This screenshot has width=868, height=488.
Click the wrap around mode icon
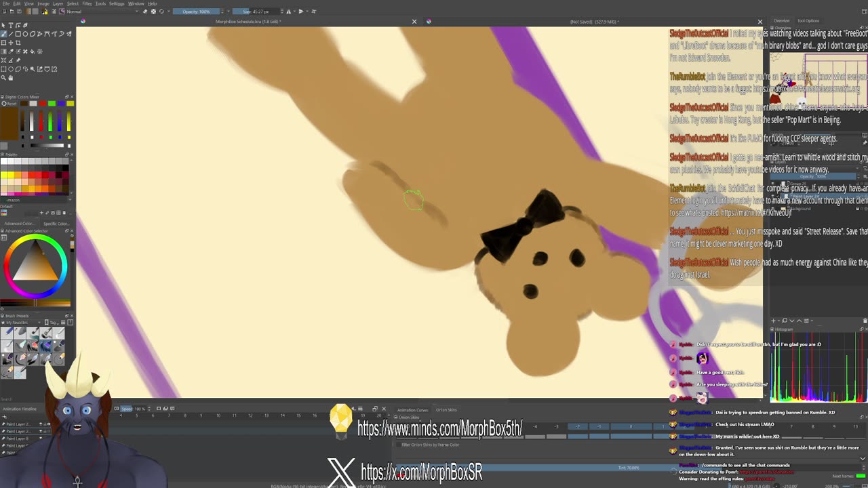[314, 12]
